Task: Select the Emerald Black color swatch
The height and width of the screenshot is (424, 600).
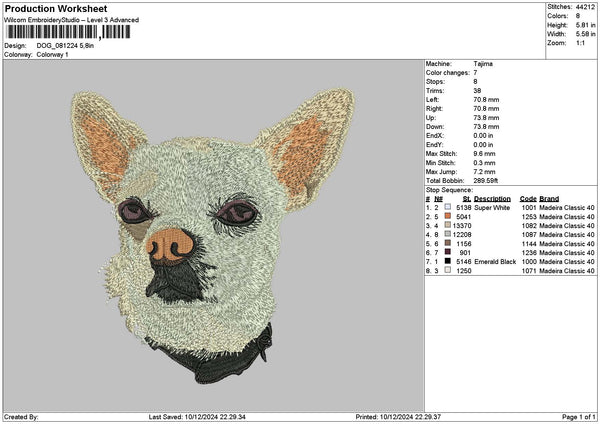Action: tap(447, 261)
